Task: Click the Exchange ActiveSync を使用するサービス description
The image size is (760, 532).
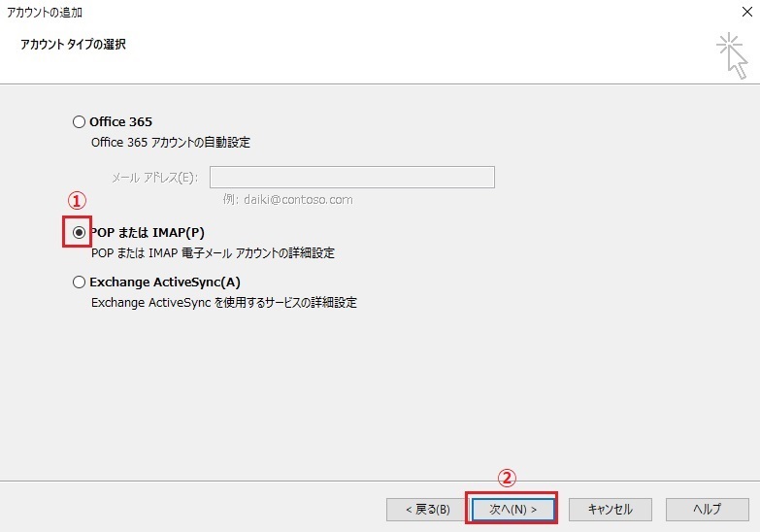Action: point(224,303)
